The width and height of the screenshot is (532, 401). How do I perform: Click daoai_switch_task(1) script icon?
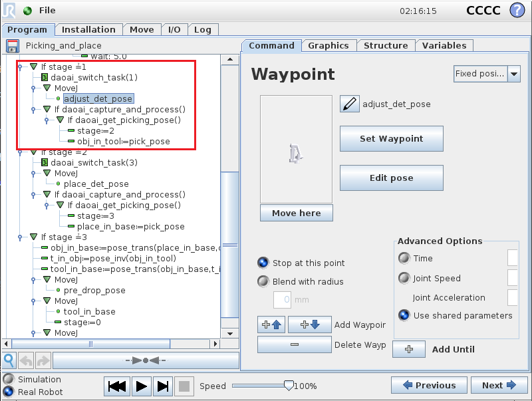coord(45,77)
